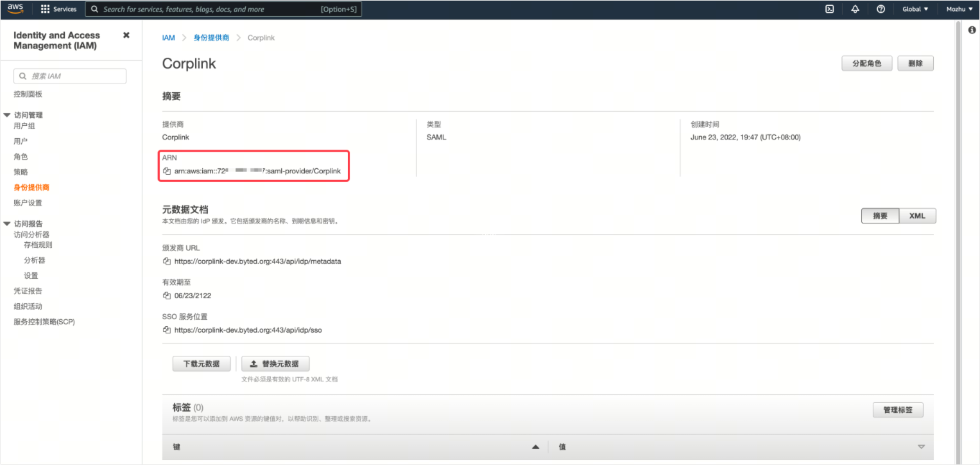
Task: Open 组织活动 in the sidebar
Action: click(28, 306)
